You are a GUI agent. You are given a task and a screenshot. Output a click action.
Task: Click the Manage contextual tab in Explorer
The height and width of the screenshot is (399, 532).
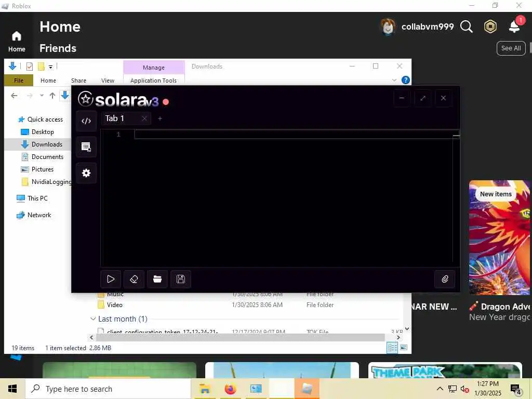tap(154, 68)
